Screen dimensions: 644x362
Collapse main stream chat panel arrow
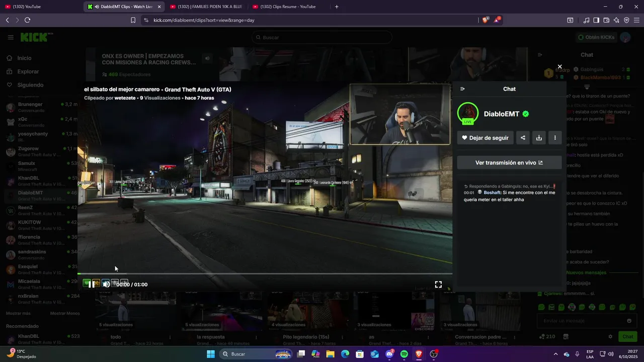540,55
